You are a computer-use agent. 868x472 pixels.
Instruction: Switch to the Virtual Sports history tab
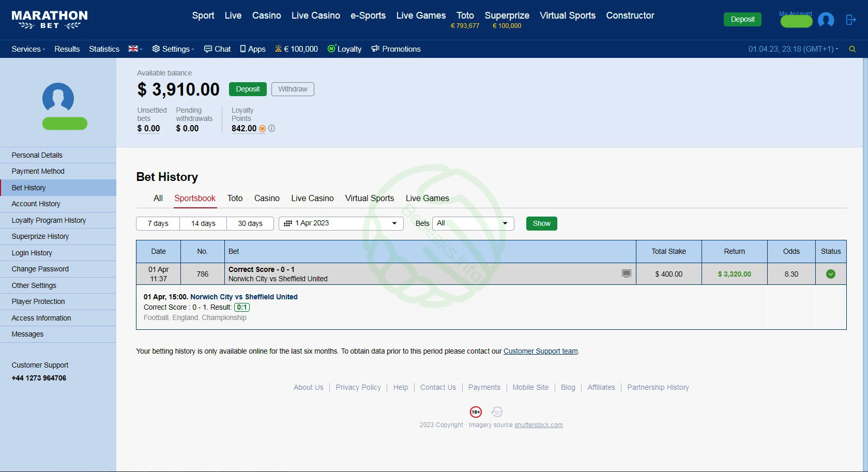[370, 198]
